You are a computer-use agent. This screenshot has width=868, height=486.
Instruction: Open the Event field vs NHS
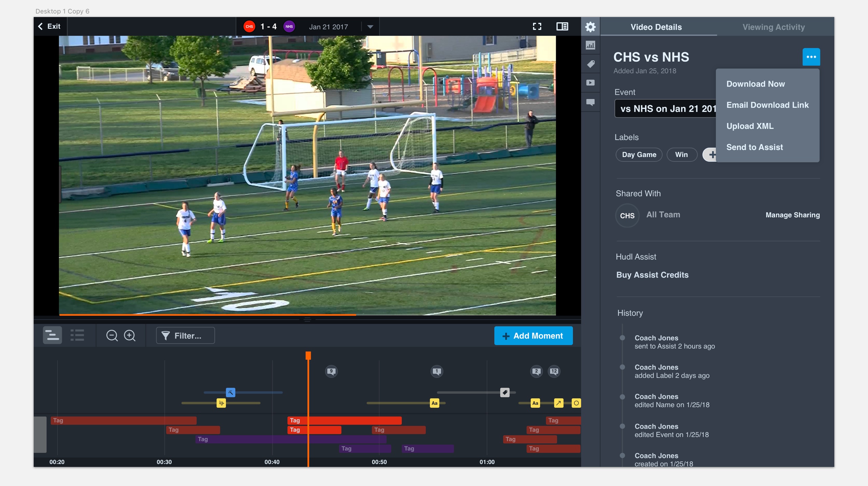(665, 108)
